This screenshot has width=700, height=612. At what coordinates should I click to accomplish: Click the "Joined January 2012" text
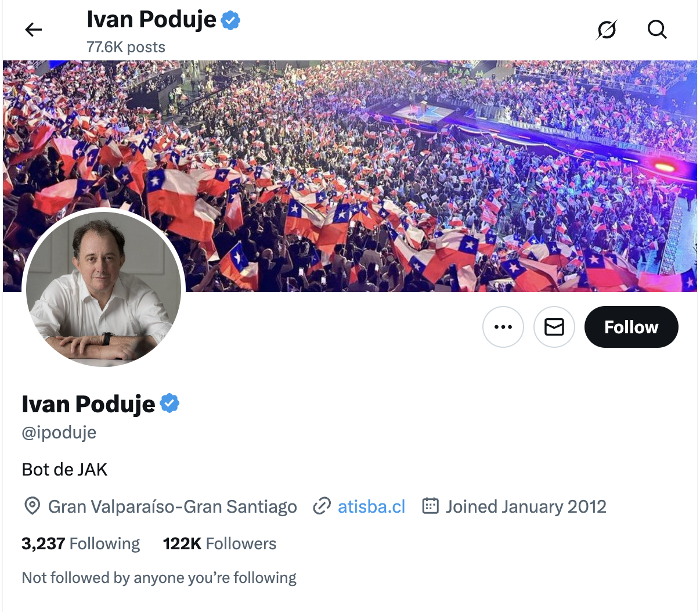[x=526, y=507]
